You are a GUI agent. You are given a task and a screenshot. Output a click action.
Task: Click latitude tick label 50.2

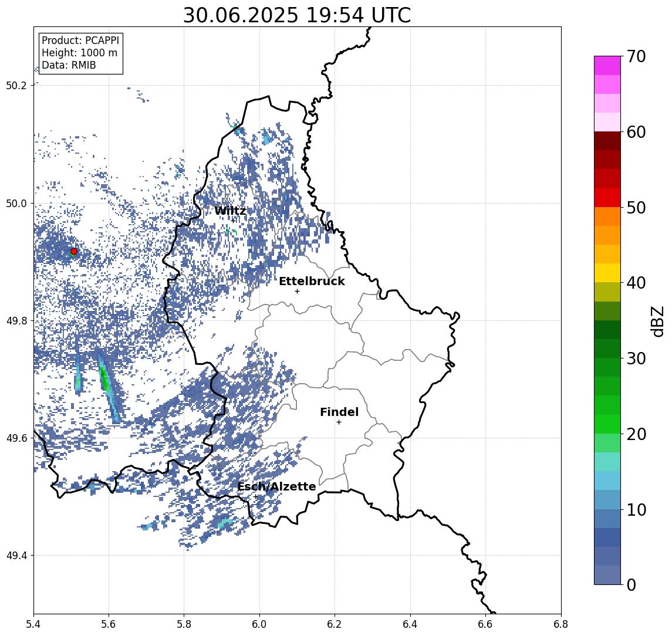pos(16,85)
